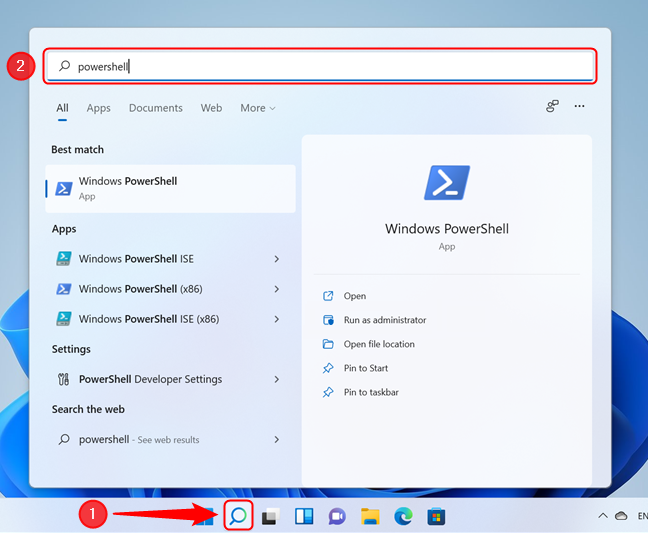Launch the Chat app from the taskbar

click(x=337, y=516)
